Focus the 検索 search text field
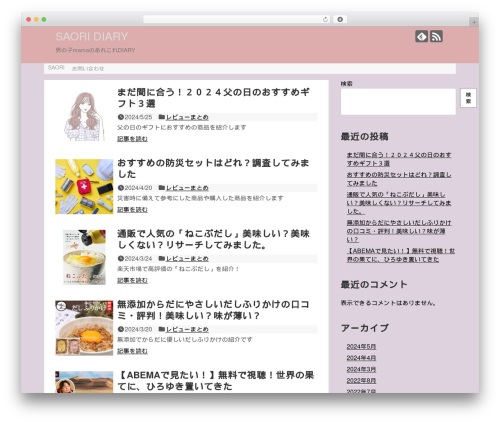Image resolution: width=500 pixels, height=423 pixels. coord(398,102)
